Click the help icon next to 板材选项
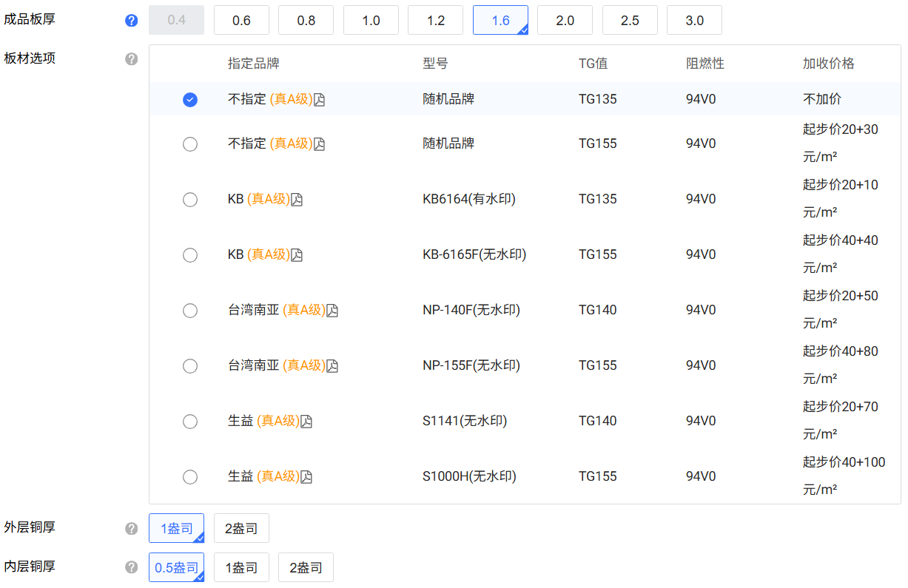 [131, 58]
